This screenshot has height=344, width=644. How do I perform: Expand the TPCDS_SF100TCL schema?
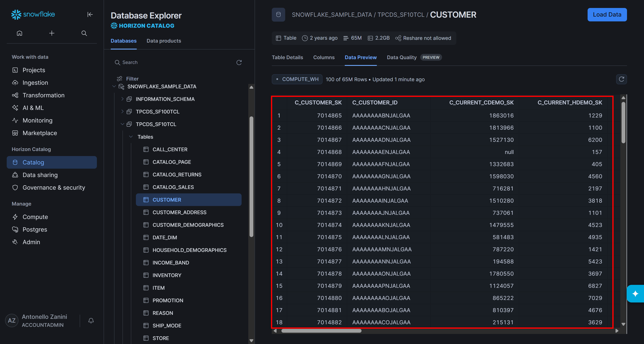(x=122, y=112)
